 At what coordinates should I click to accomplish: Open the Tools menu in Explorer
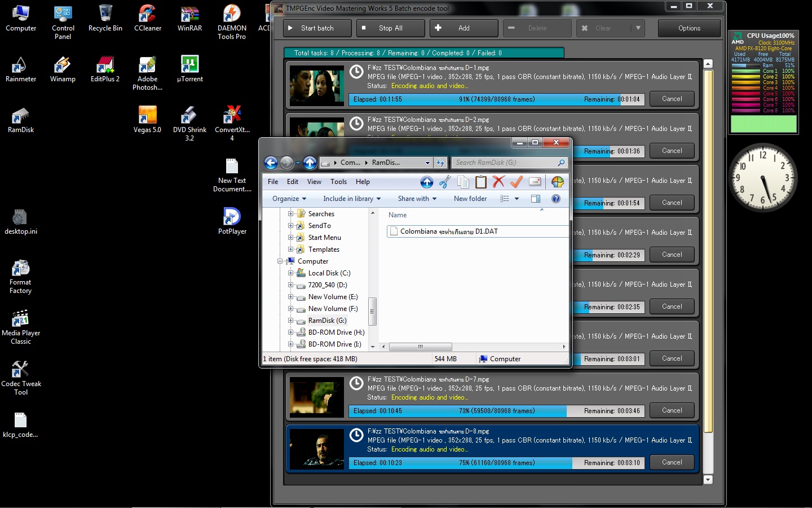click(338, 182)
